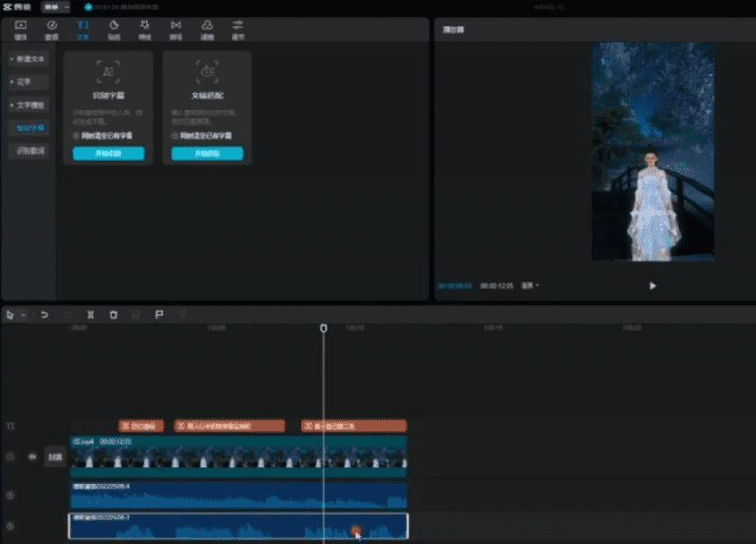This screenshot has width=756, height=544.
Task: Check clear existing subtitles under 识别字幕
Action: pos(77,136)
